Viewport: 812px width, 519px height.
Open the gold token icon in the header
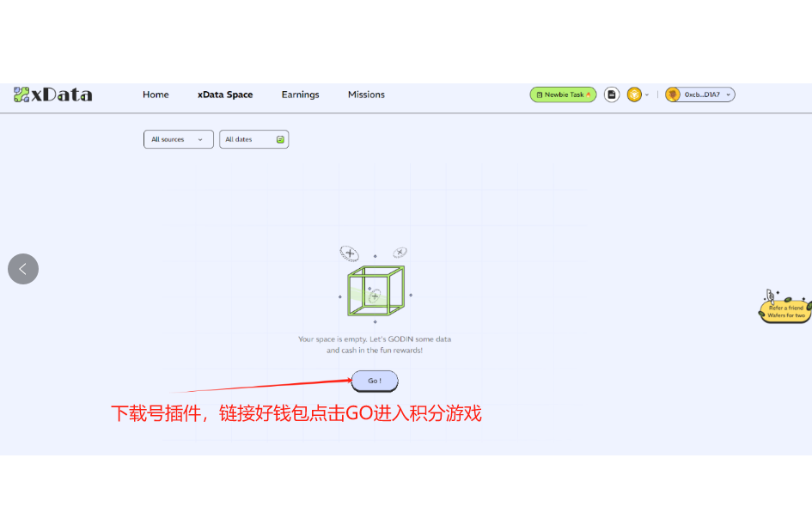tap(634, 95)
